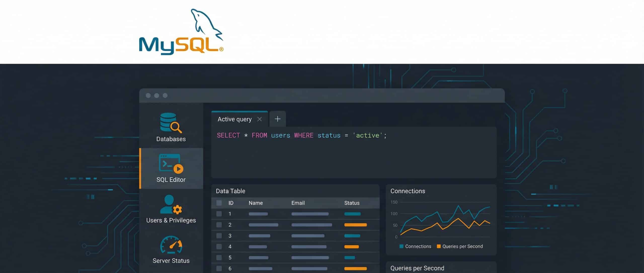The width and height of the screenshot is (644, 273).
Task: Toggle the select-all header checkbox
Action: pyautogui.click(x=219, y=203)
